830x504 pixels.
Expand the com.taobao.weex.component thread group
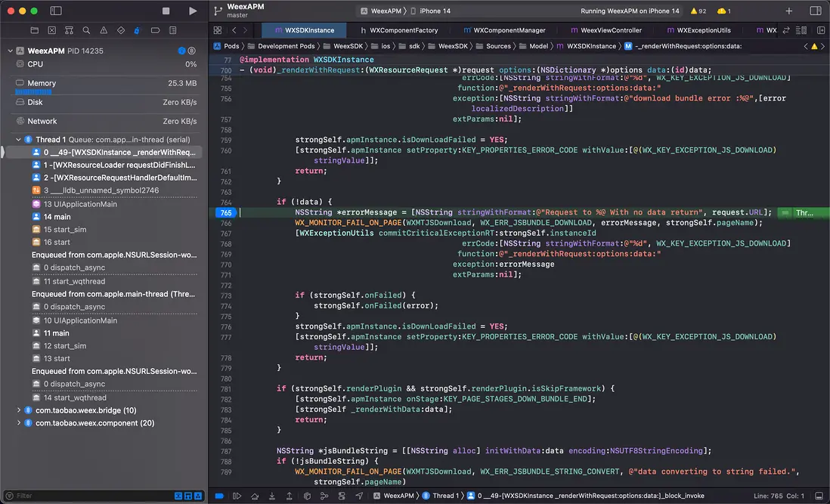(x=19, y=423)
